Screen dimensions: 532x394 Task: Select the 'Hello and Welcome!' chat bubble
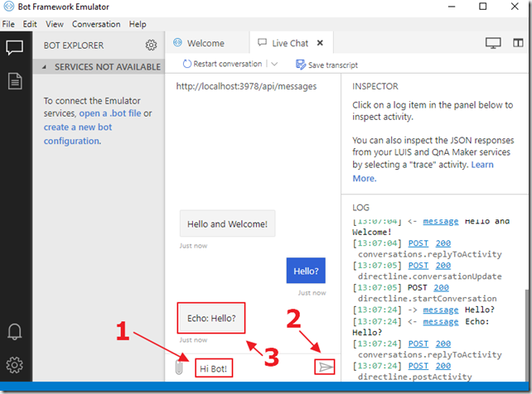click(227, 223)
